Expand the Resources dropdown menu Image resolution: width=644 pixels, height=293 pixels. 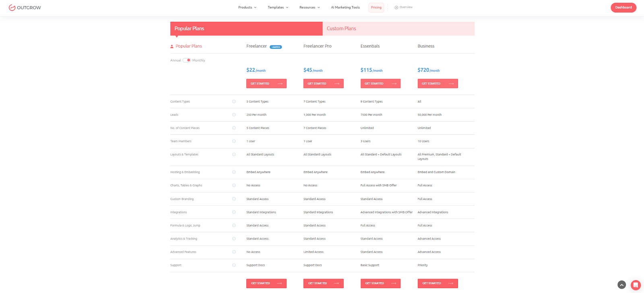[x=310, y=8]
